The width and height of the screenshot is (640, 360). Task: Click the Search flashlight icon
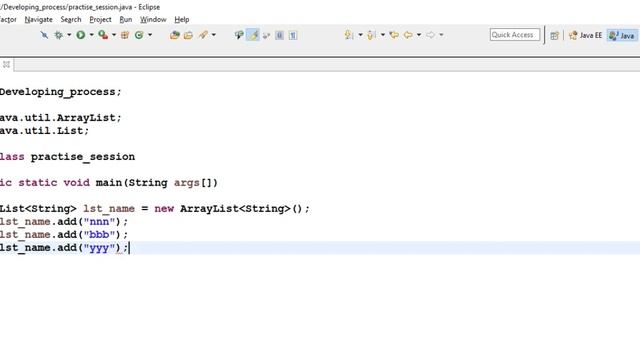coord(203,35)
